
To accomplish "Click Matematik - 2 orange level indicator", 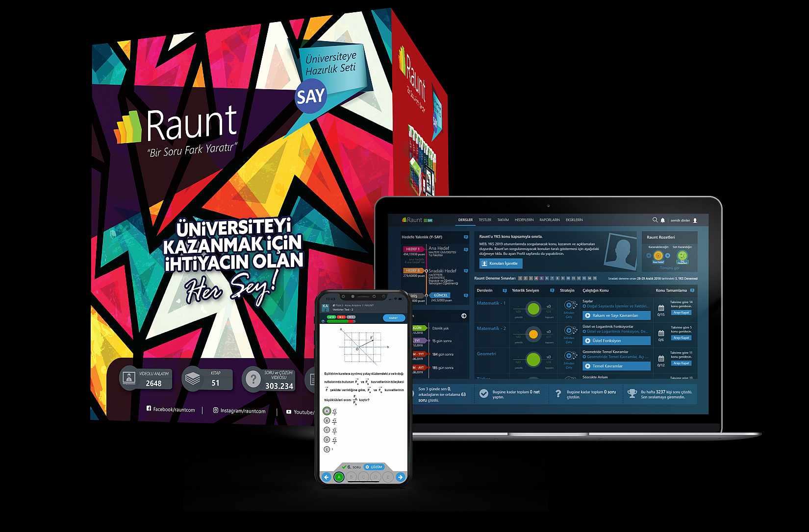I will 533,335.
